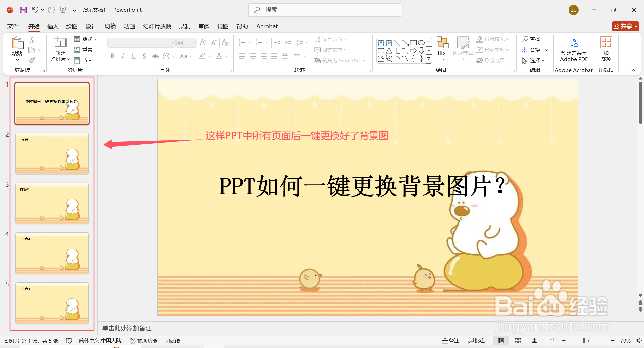Click the 批注 (Comments) button
This screenshot has height=348, width=644.
pos(476,340)
